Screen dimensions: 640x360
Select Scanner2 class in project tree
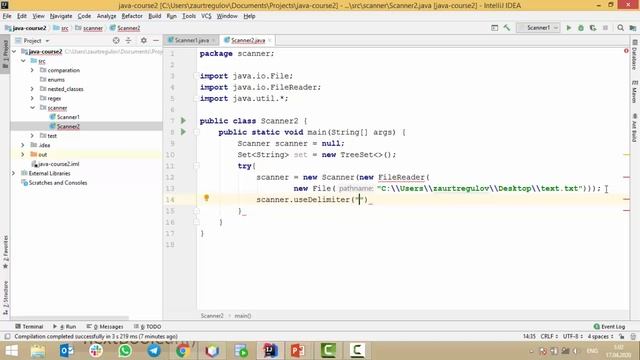(x=68, y=127)
